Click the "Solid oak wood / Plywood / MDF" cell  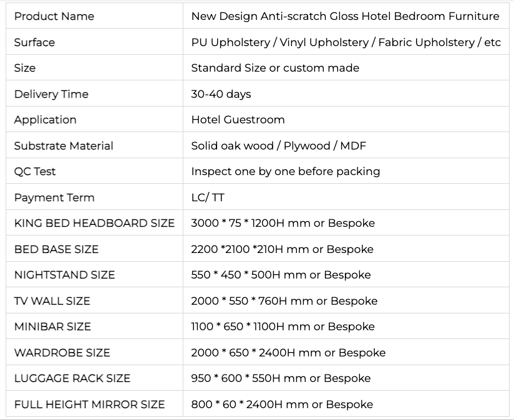pyautogui.click(x=278, y=146)
